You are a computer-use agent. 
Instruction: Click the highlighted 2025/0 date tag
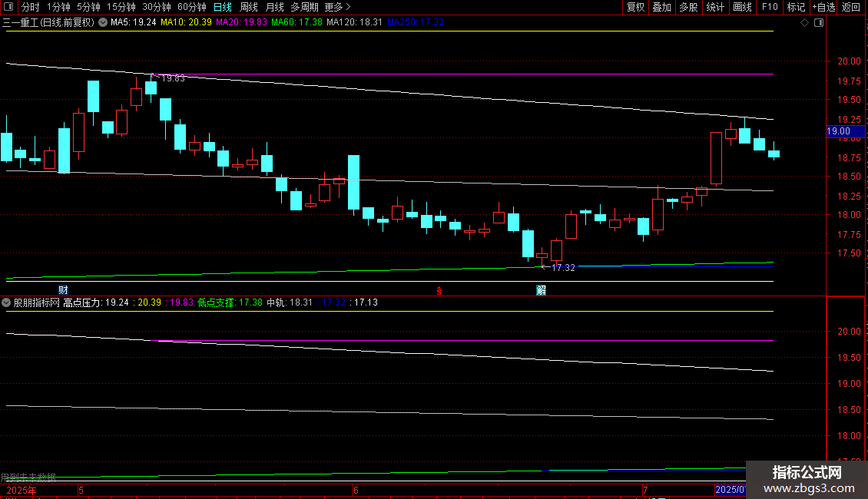[x=731, y=490]
